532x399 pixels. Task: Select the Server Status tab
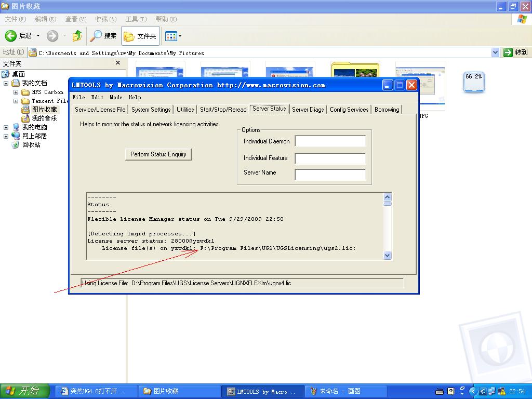tap(270, 109)
